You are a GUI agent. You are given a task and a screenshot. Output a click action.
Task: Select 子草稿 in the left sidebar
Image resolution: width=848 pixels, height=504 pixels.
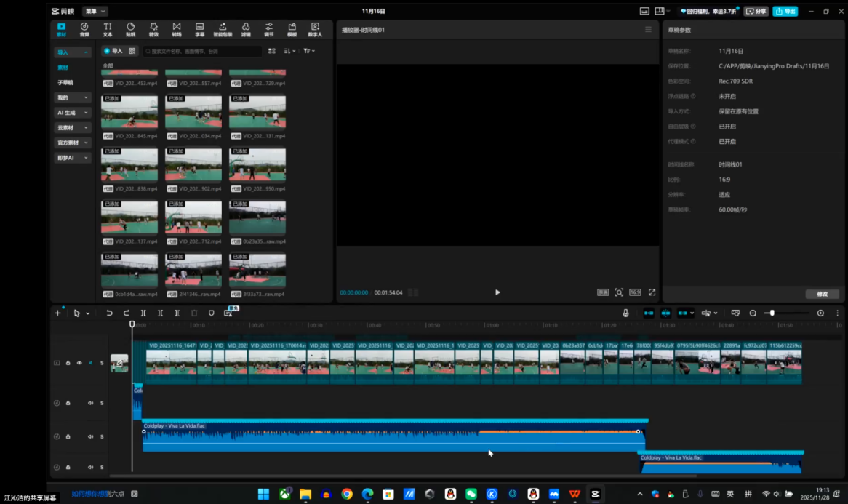point(65,82)
